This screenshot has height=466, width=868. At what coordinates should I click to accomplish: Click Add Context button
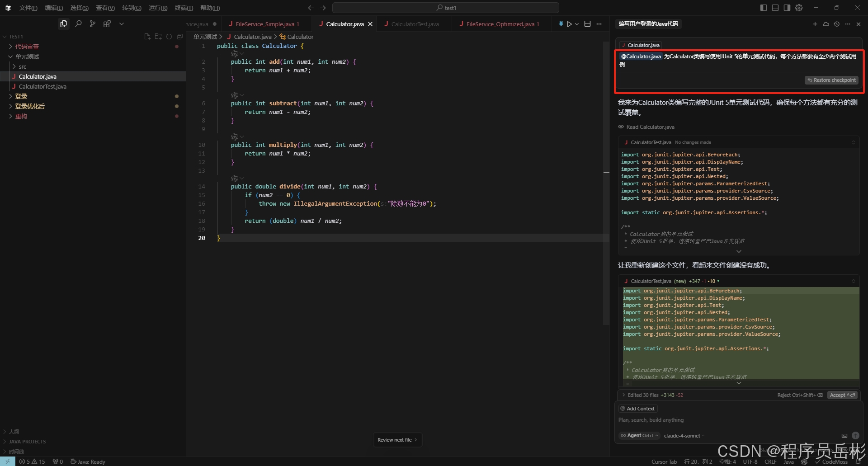tap(637, 409)
